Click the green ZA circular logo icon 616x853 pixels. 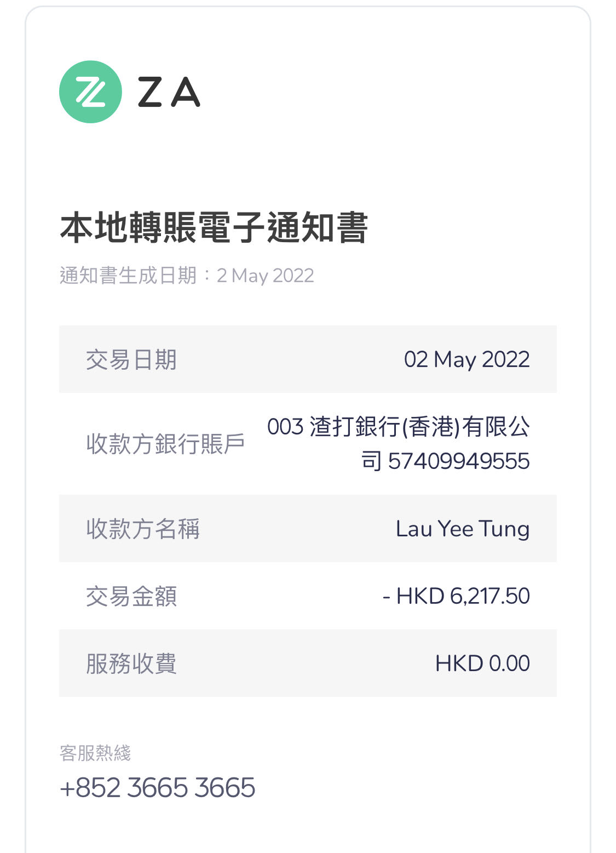click(90, 91)
